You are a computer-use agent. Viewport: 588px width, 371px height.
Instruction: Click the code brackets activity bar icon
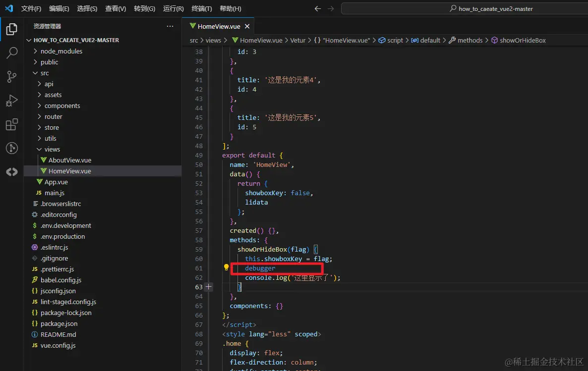tap(11, 172)
